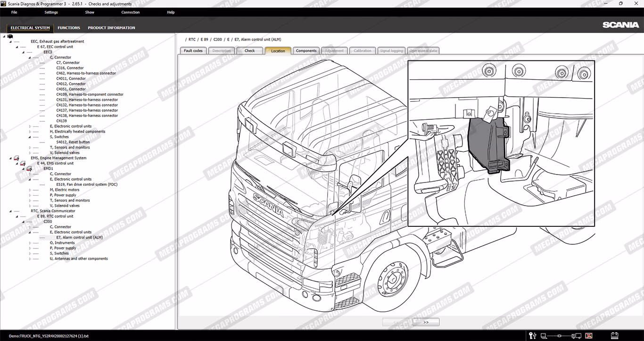Viewport: 644px width, 341px height.
Task: Open the Connection menu
Action: [x=131, y=12]
